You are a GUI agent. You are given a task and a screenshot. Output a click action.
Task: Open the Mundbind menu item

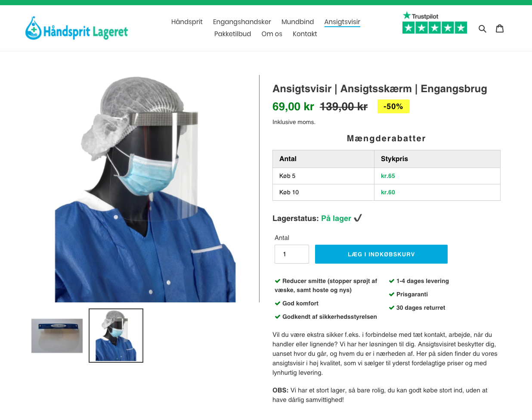(x=297, y=22)
